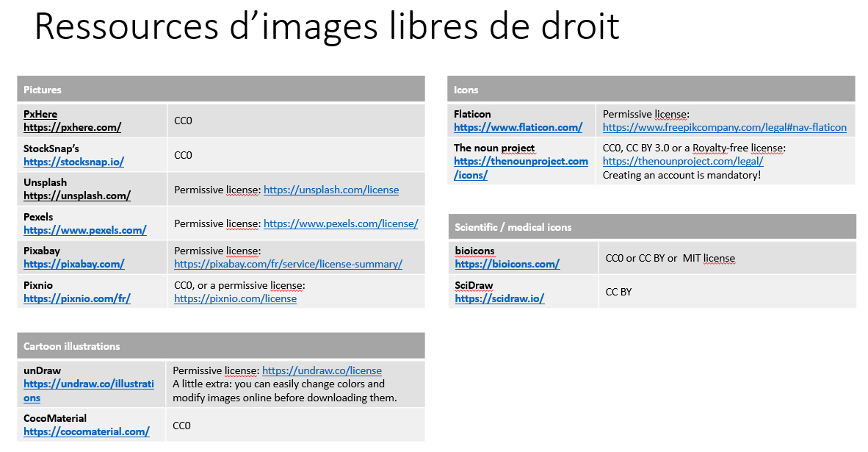Open the https://scidraw.io/ link
Viewport: 868px width, 452px height.
pyautogui.click(x=499, y=298)
